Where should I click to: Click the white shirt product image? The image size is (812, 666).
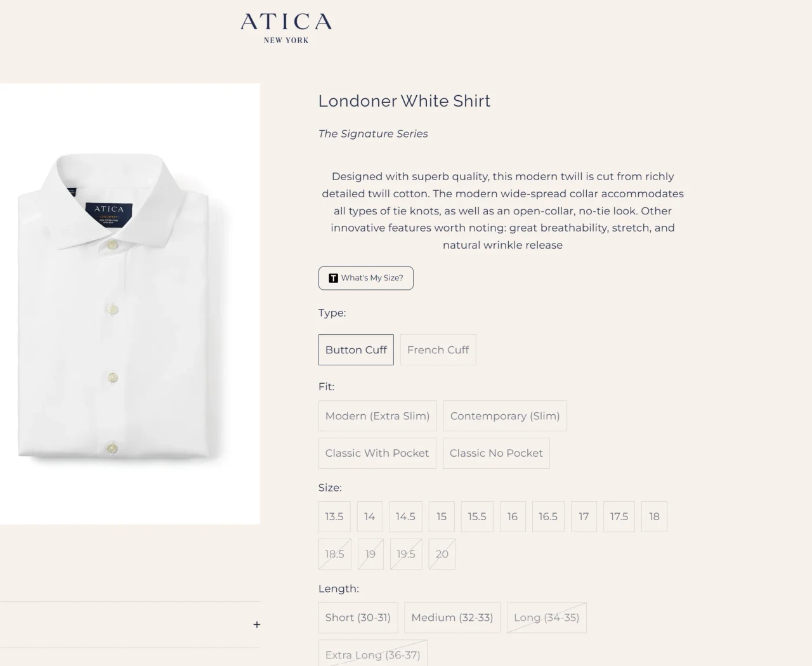[x=130, y=304]
